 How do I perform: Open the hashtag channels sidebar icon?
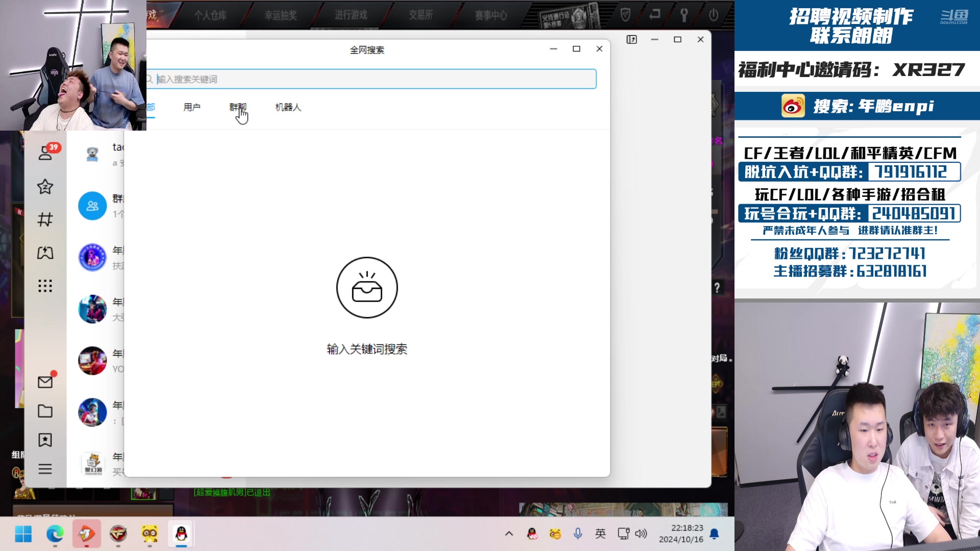tap(45, 220)
